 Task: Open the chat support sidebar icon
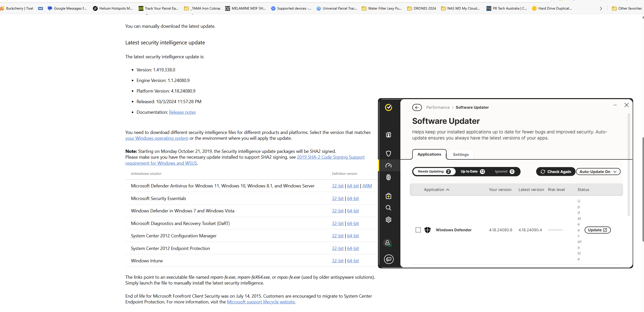pyautogui.click(x=389, y=259)
